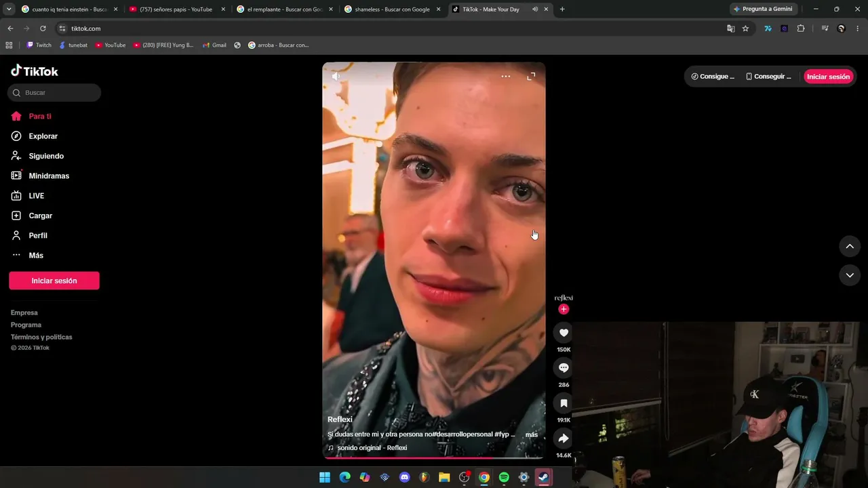Open the Reflexi username on the video
Screen dimensions: 868x488
tap(340, 420)
